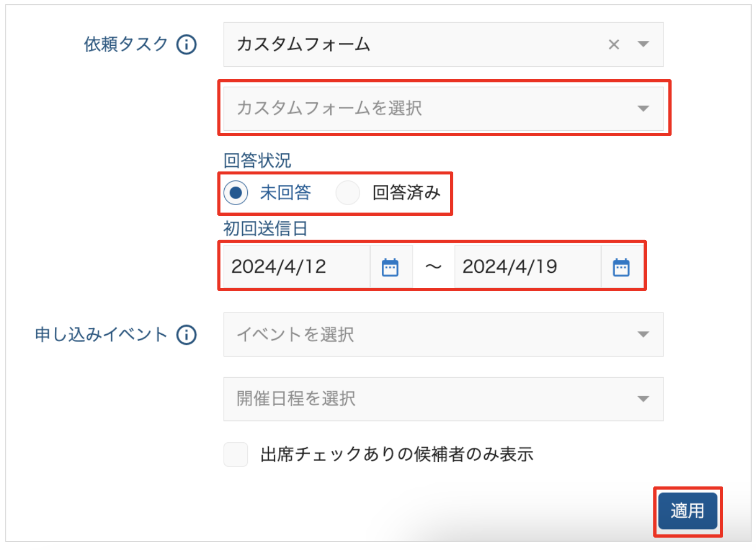Click the 適用 button
Viewport: 756px width, 550px height.
pyautogui.click(x=687, y=511)
